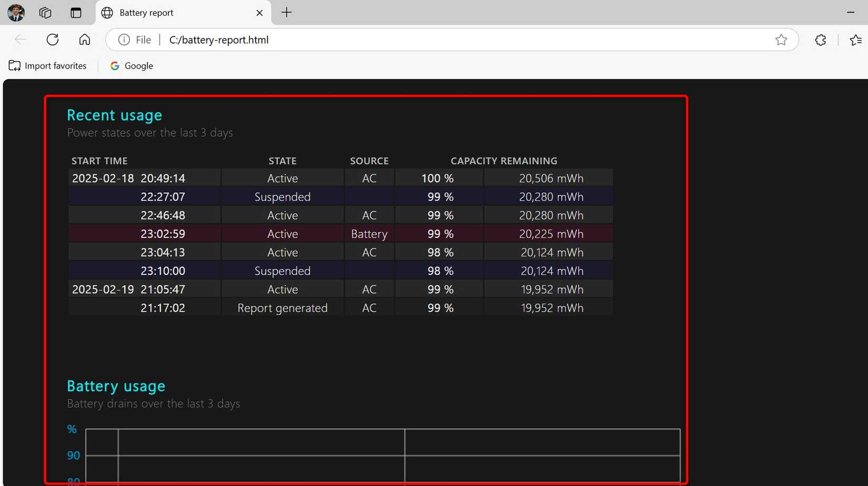Open the browser profile avatar
Image resolution: width=868 pixels, height=486 pixels.
coord(15,13)
